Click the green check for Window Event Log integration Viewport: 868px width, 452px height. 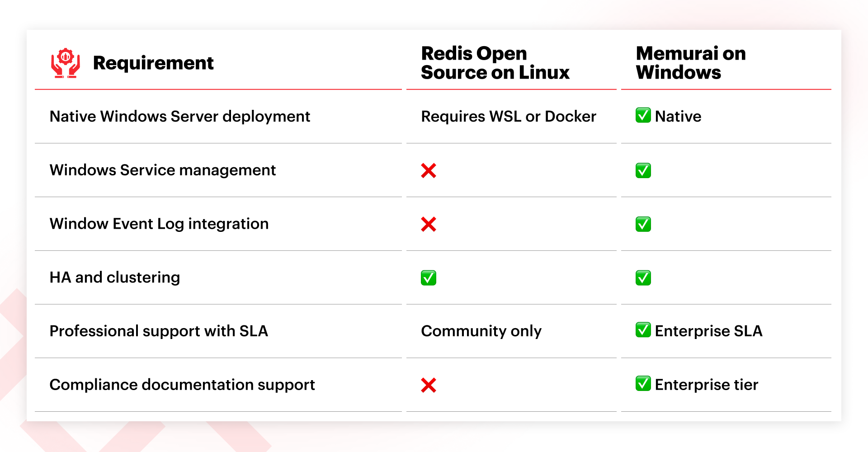(x=643, y=224)
